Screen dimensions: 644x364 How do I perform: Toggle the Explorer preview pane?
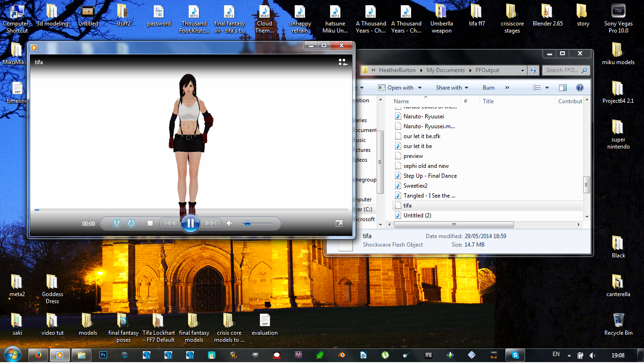[x=562, y=88]
